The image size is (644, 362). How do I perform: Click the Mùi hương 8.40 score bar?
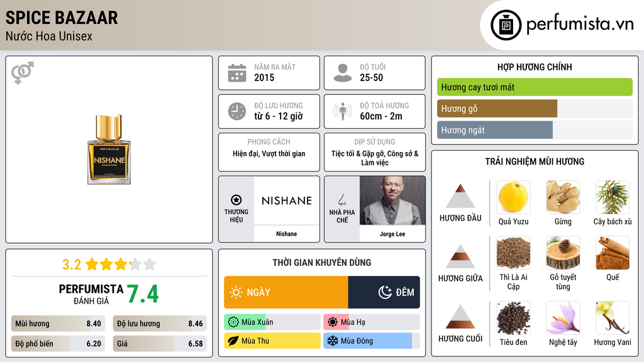(58, 324)
